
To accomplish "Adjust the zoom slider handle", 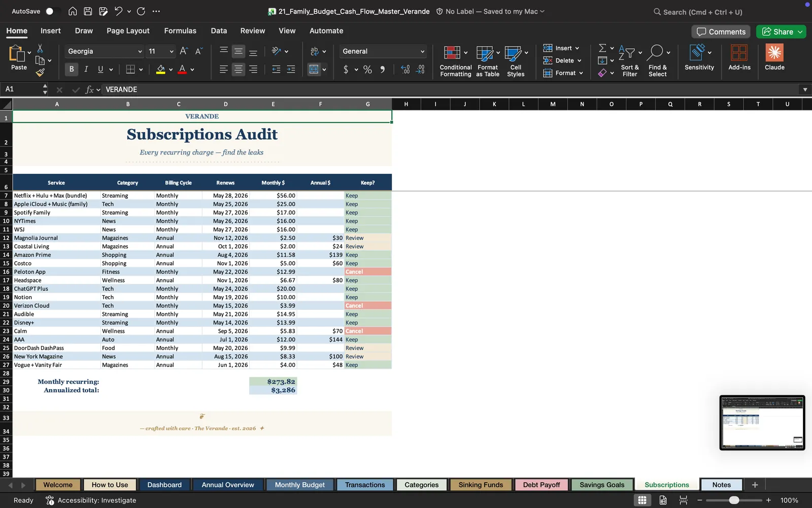I will click(x=734, y=500).
